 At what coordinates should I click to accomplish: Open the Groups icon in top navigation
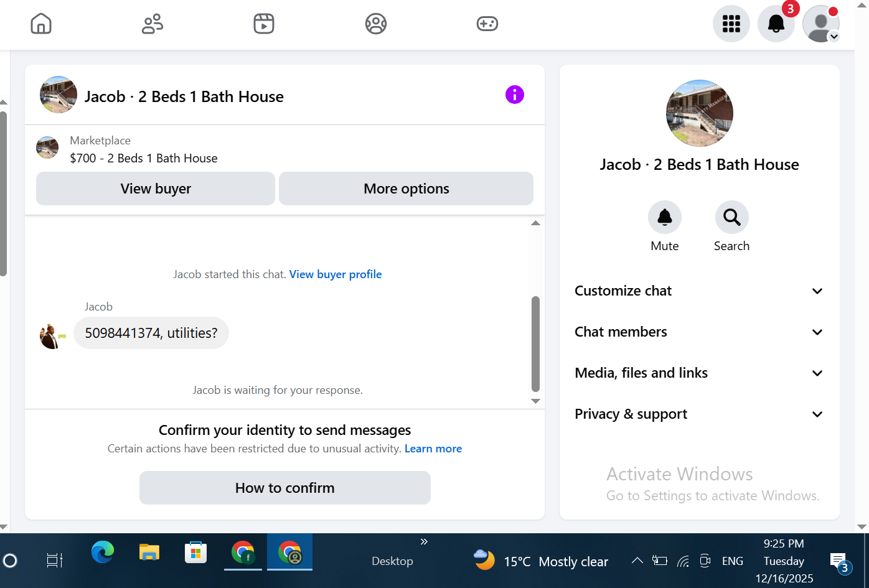click(376, 24)
